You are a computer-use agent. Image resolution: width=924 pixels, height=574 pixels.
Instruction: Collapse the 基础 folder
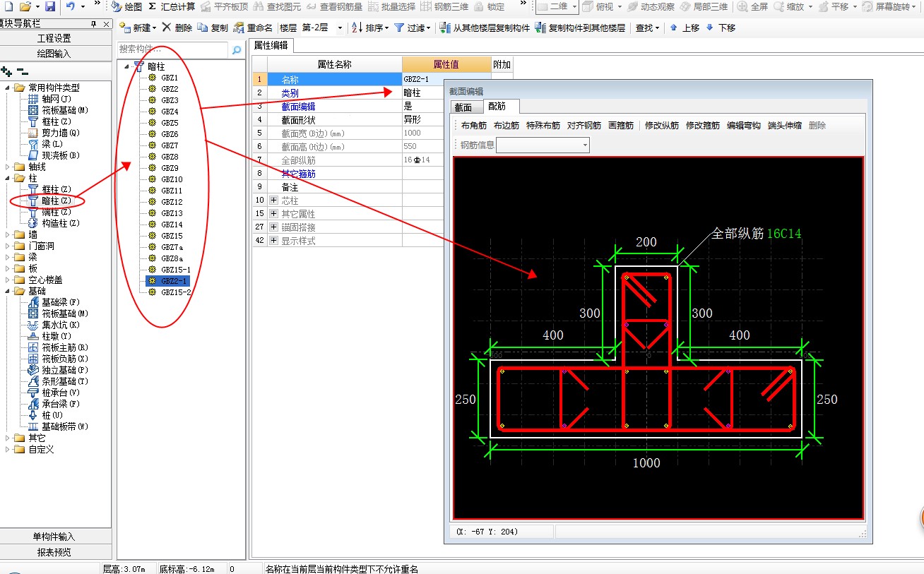pyautogui.click(x=8, y=291)
